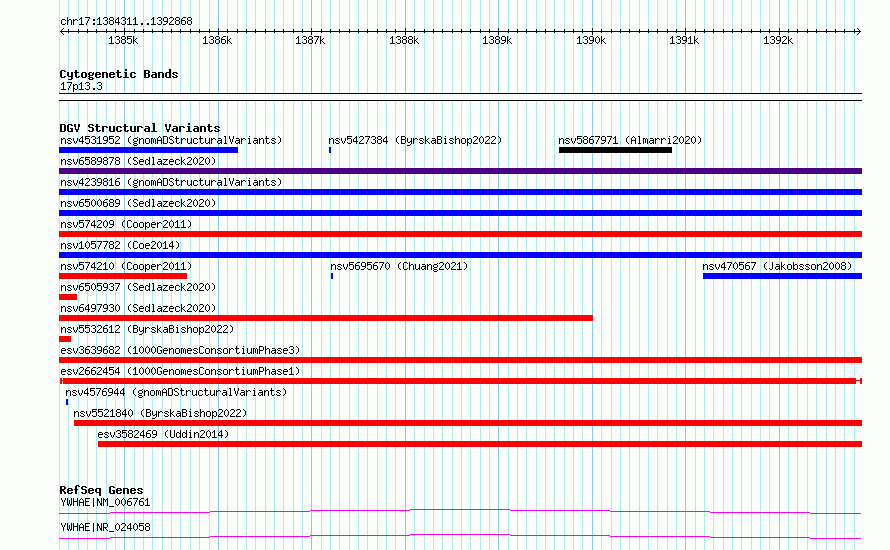
Task: Click the 1391k ruler position
Action: (x=684, y=40)
